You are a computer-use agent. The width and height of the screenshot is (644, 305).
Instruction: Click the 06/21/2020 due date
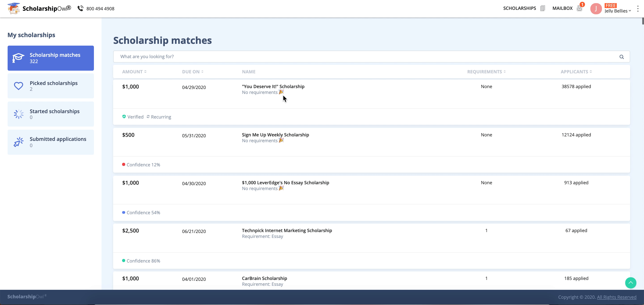pyautogui.click(x=194, y=231)
